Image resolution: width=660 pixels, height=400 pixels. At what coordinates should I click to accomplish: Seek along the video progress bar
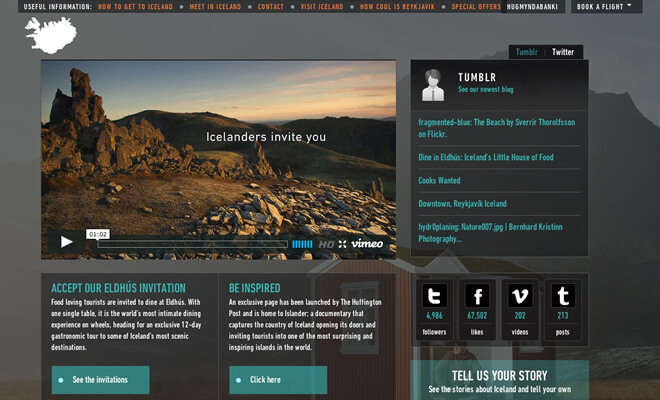[193, 244]
